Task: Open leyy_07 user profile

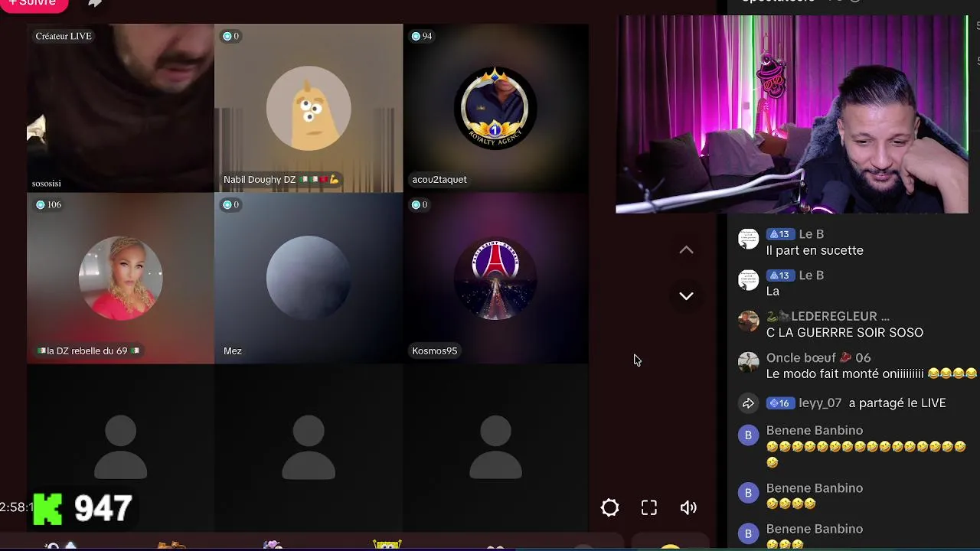Action: [820, 403]
